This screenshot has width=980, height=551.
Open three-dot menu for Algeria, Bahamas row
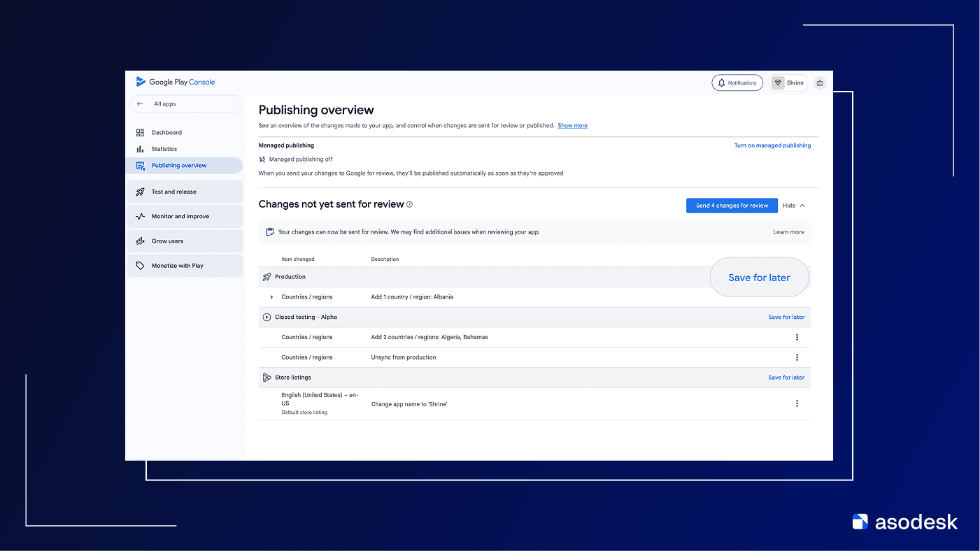[x=797, y=337]
